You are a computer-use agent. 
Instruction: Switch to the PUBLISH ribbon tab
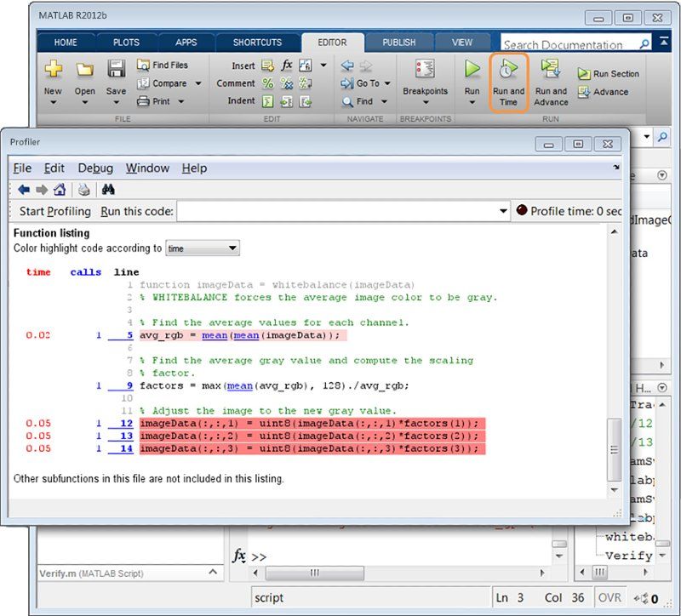pyautogui.click(x=399, y=42)
